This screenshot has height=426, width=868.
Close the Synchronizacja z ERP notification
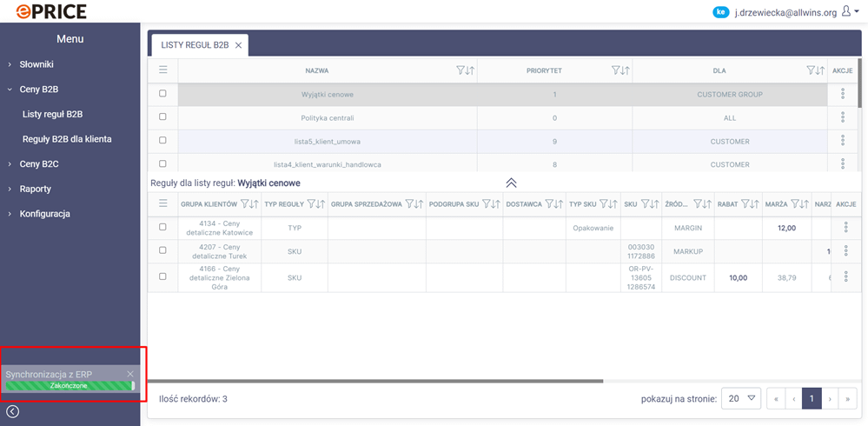(130, 374)
